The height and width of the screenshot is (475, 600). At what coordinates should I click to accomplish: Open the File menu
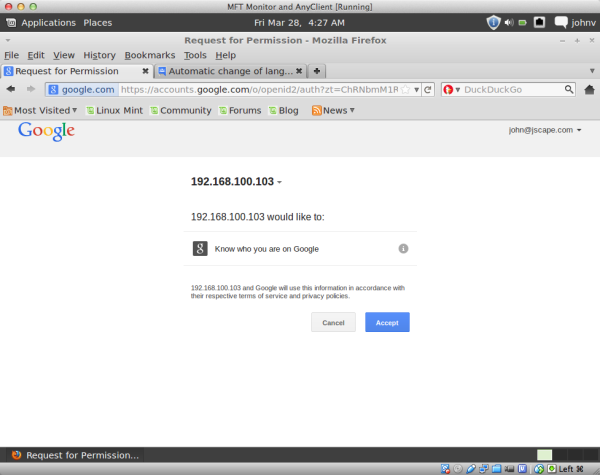click(x=11, y=55)
